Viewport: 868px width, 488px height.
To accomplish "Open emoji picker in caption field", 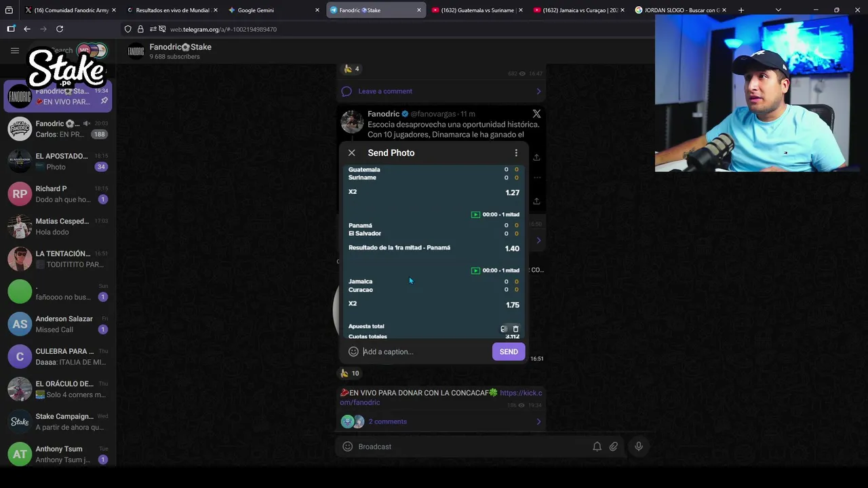I will 353,352.
